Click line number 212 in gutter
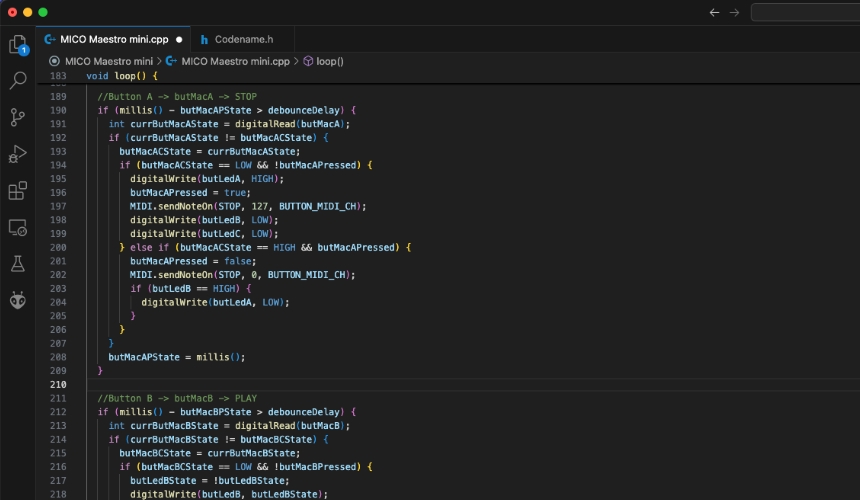Viewport: 860px width, 500px height. [58, 412]
